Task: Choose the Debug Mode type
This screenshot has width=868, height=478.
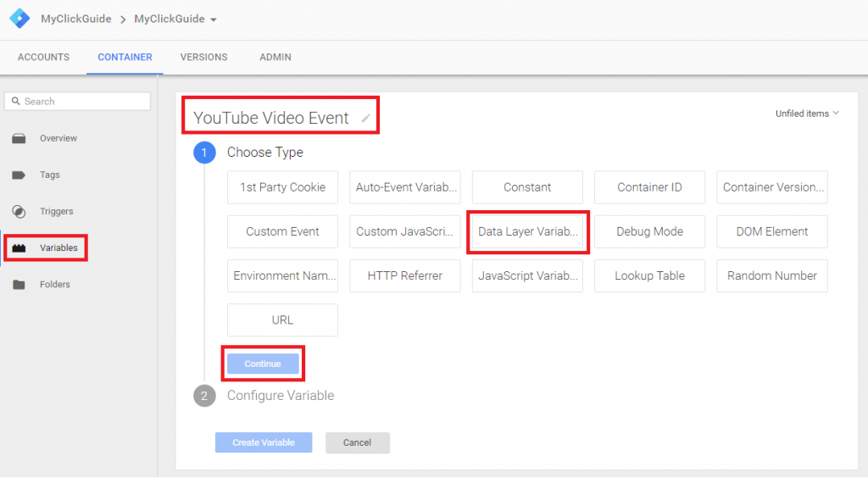Action: click(649, 231)
